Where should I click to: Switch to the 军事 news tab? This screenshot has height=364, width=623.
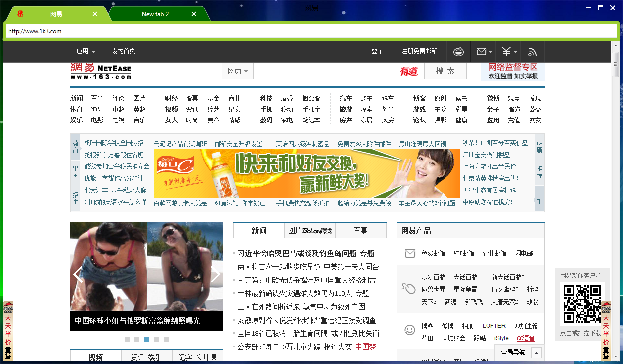(x=360, y=231)
